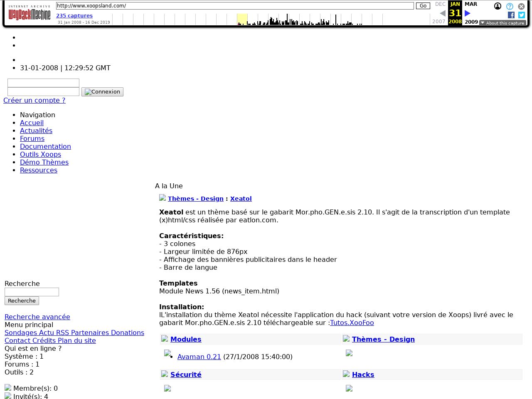Open Documentation in the navigation menu

point(45,146)
